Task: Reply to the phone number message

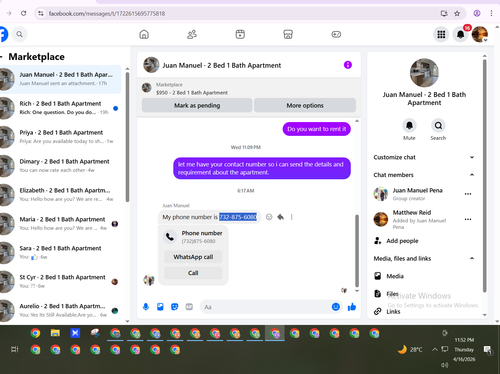Action: click(281, 217)
